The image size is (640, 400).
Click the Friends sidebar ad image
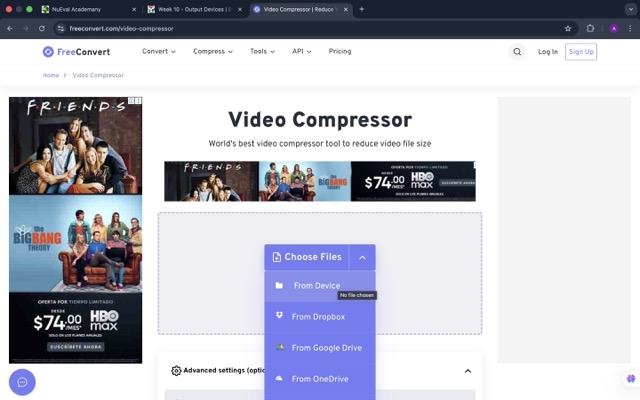[76, 146]
